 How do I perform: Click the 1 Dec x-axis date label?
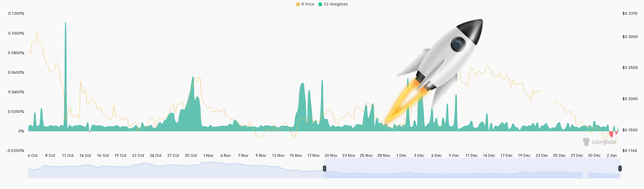click(x=401, y=155)
